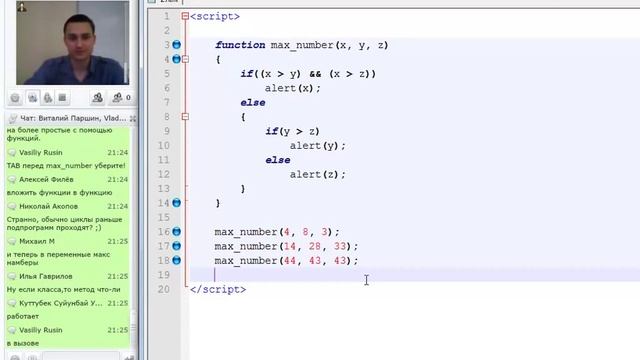This screenshot has width=640, height=360.
Task: Click the blue bookmark marker on line 18
Action: pos(176,260)
